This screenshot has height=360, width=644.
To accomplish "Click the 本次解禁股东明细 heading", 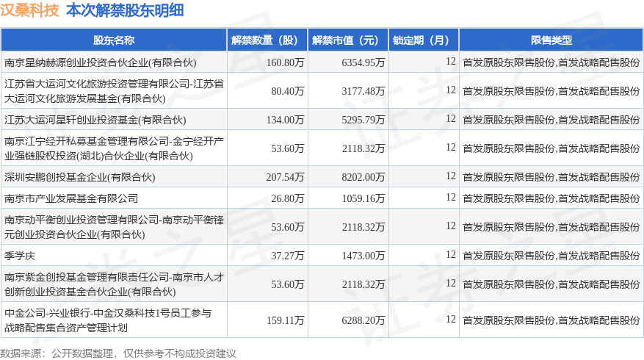I will click(x=125, y=10).
